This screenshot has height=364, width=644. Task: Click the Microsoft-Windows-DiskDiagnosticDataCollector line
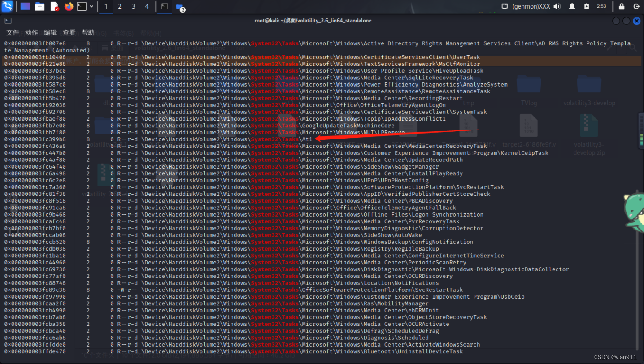pos(287,269)
